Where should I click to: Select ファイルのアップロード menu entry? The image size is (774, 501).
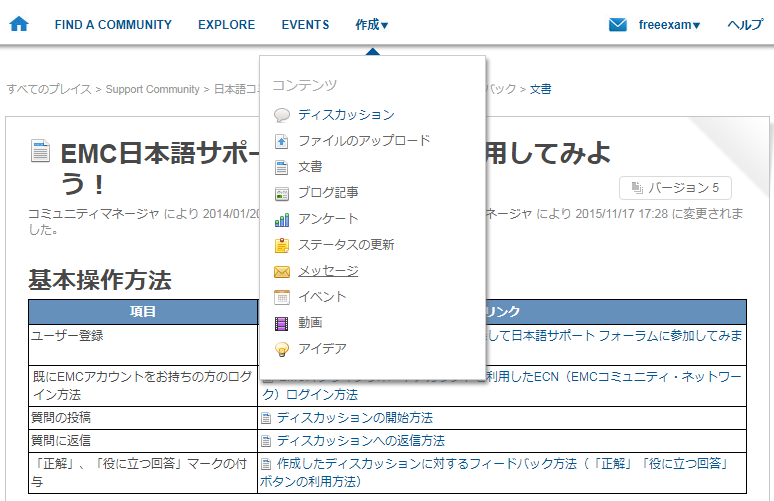click(364, 141)
